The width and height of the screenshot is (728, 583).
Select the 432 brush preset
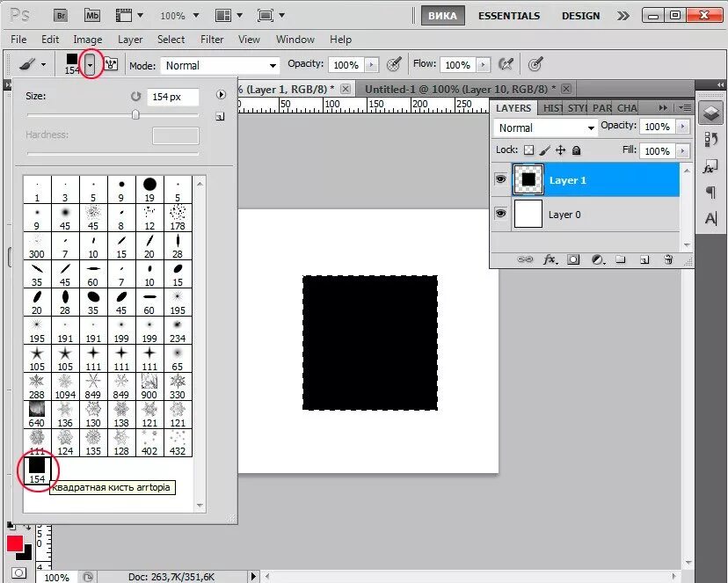(178, 443)
